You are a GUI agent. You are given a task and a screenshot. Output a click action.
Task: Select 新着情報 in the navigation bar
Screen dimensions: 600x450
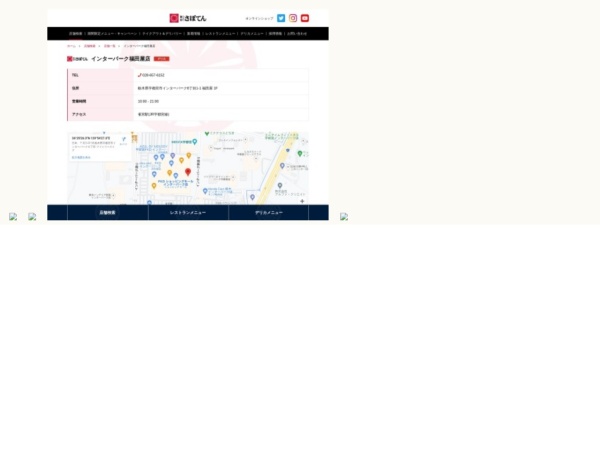(193, 34)
